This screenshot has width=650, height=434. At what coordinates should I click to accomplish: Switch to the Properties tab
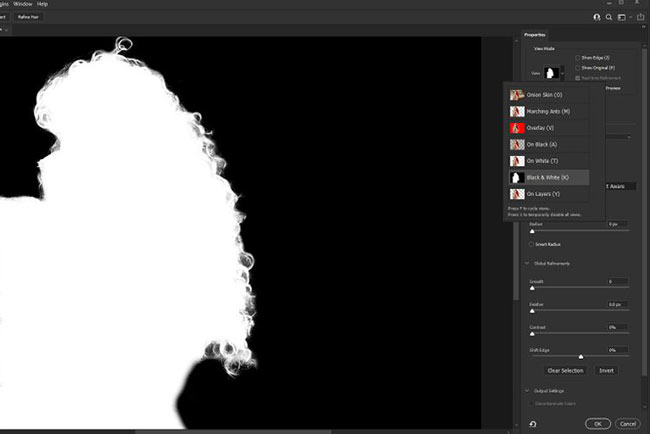point(534,35)
